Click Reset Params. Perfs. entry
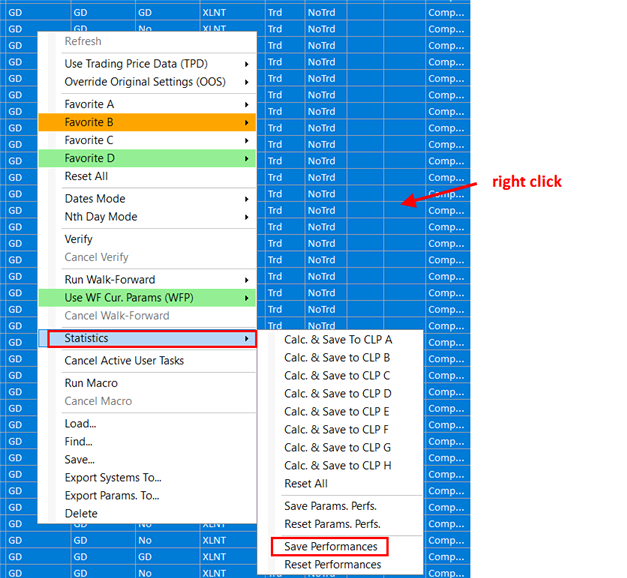The height and width of the screenshot is (578, 627). click(332, 524)
